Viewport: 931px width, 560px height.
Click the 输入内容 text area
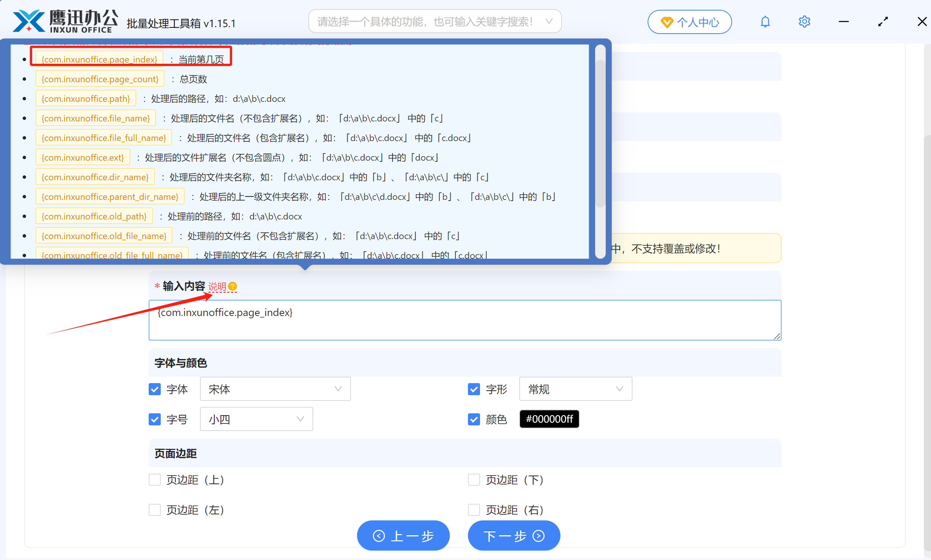pyautogui.click(x=465, y=320)
